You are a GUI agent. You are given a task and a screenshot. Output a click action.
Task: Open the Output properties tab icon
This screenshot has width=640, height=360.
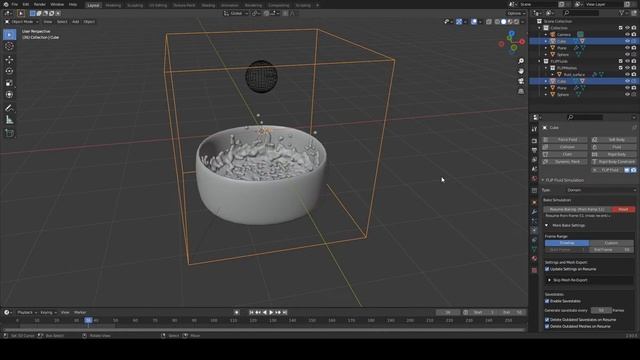534,150
